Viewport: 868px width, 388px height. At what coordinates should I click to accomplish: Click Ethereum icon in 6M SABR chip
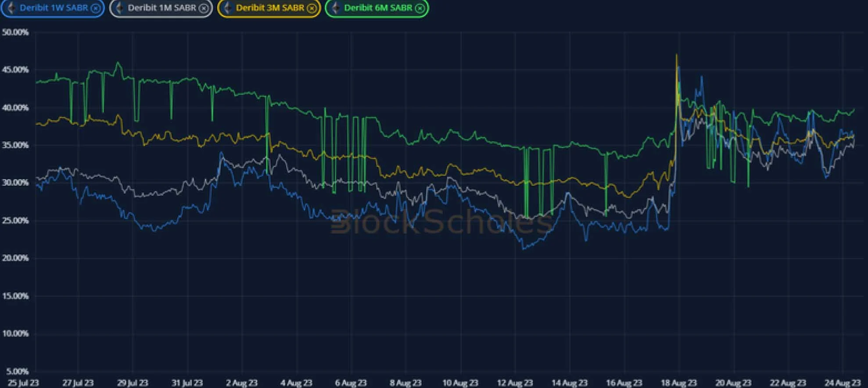click(x=336, y=8)
